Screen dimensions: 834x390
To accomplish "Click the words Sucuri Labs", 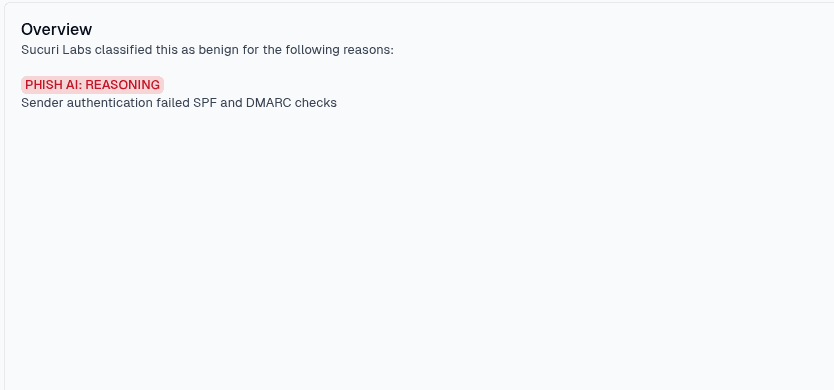I will pos(56,50).
